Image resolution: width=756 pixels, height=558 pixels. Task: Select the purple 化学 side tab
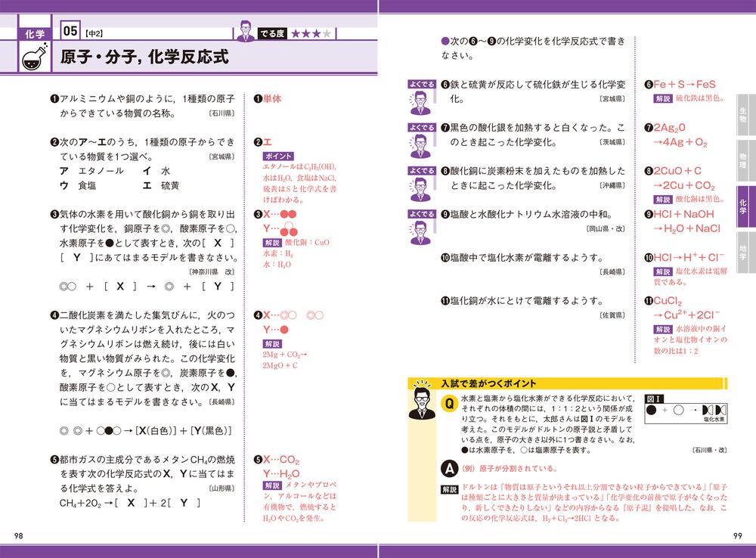coord(743,207)
